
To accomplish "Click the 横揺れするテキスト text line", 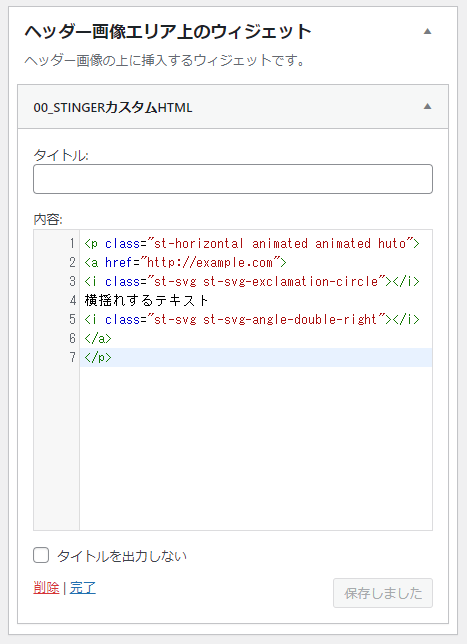I will click(x=146, y=300).
